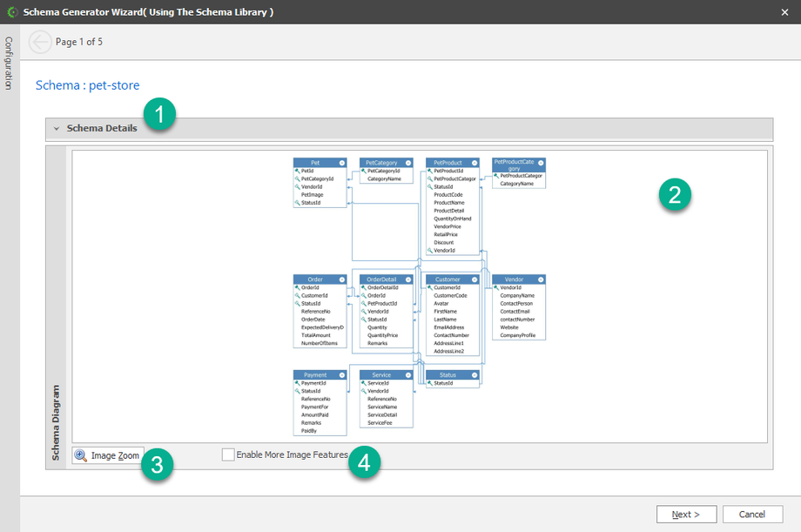
Task: Select QuantityPrice column in OrderDetail table
Action: tap(382, 335)
